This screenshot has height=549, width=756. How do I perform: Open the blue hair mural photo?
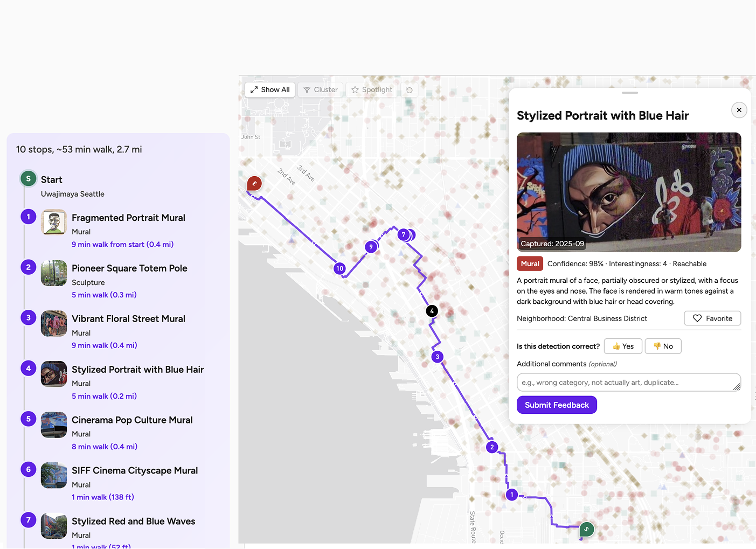coord(629,192)
